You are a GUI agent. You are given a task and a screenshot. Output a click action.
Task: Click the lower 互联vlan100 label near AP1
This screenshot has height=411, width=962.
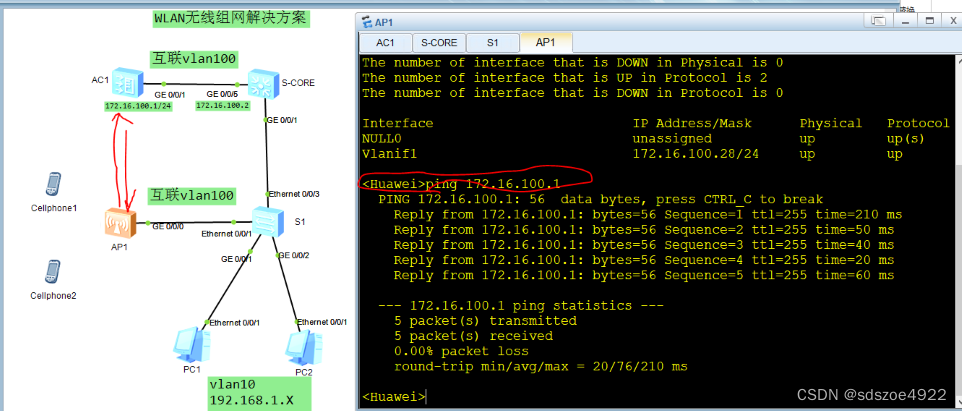(192, 196)
